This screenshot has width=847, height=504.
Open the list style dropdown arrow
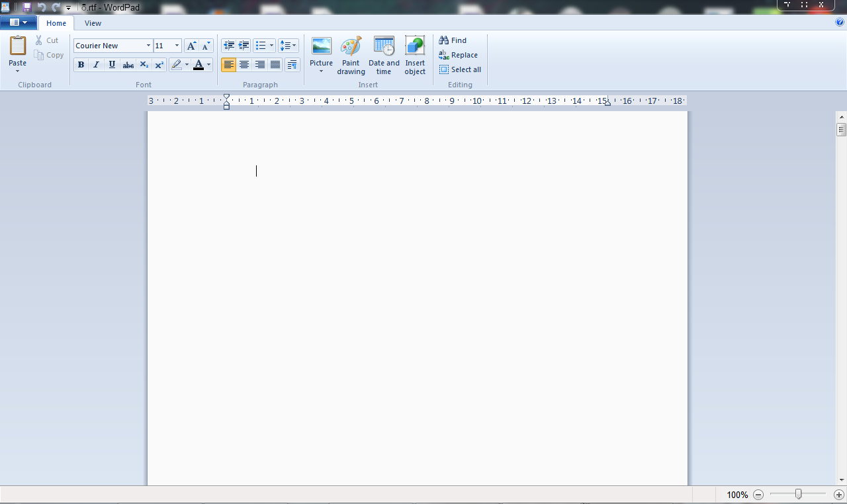[271, 46]
